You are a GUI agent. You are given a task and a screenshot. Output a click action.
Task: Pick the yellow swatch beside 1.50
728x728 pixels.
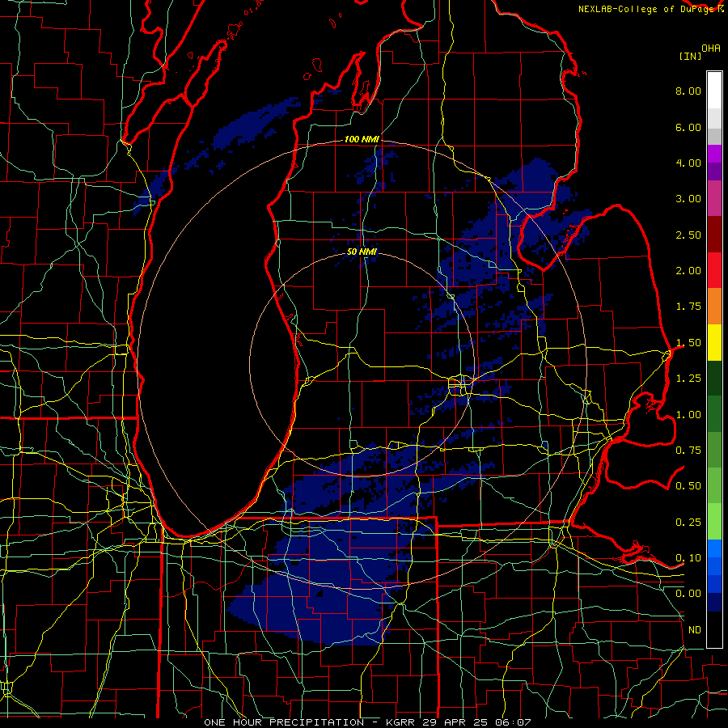714,343
